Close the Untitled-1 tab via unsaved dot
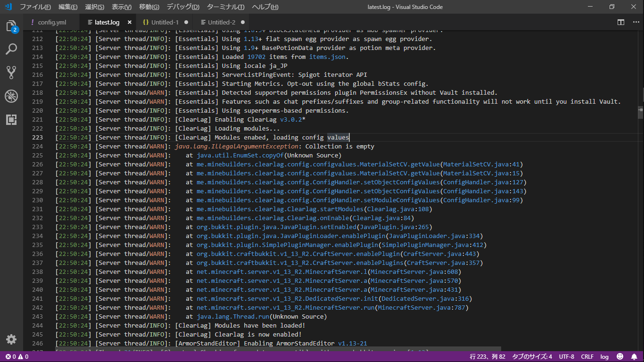Screen dimensions: 644x362 186,22
